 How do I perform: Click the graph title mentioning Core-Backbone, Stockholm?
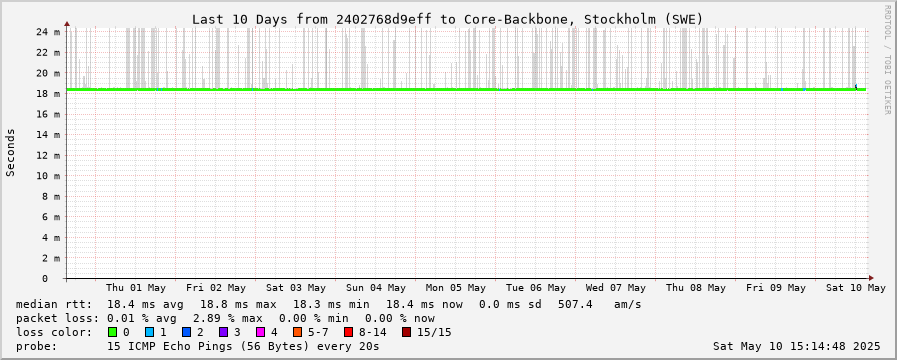click(x=447, y=19)
